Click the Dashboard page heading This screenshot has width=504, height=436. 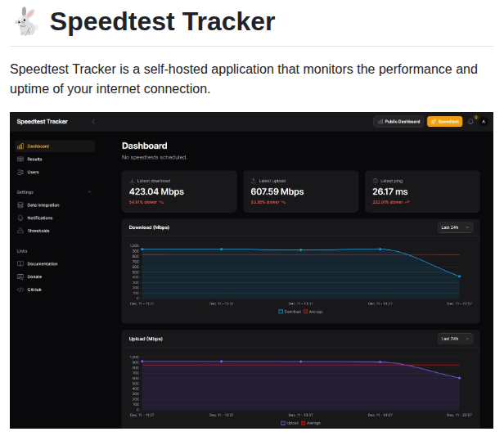pyautogui.click(x=144, y=146)
